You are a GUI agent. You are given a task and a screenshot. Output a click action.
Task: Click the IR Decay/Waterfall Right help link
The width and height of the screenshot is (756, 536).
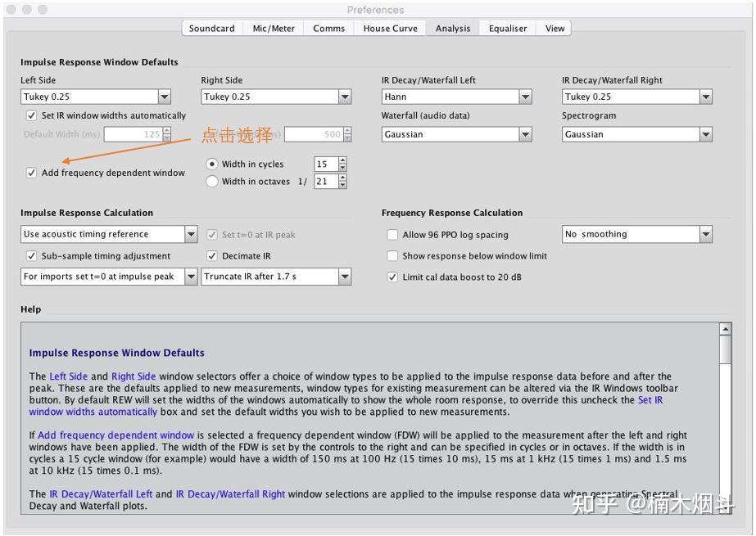click(x=230, y=494)
